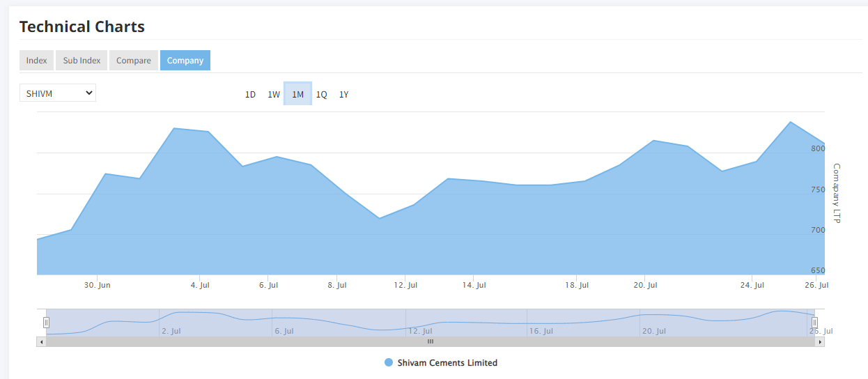Select the Compare tab

[x=133, y=61]
